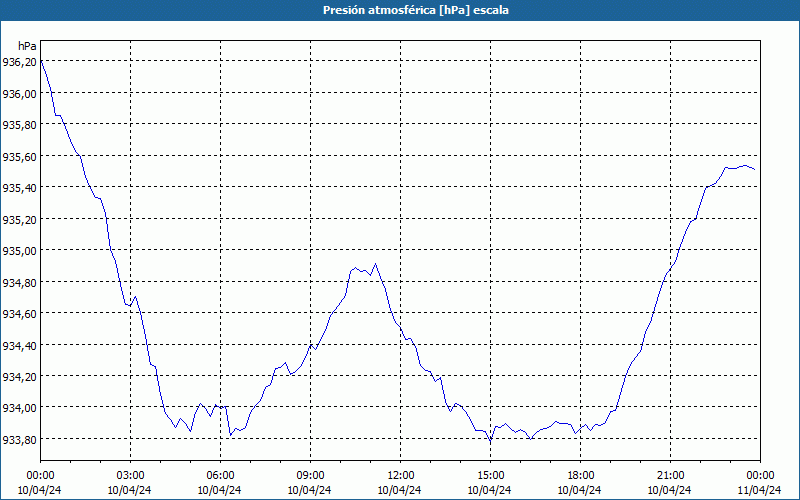
Task: Select the '935,80' y-axis label
Action: tap(20, 124)
